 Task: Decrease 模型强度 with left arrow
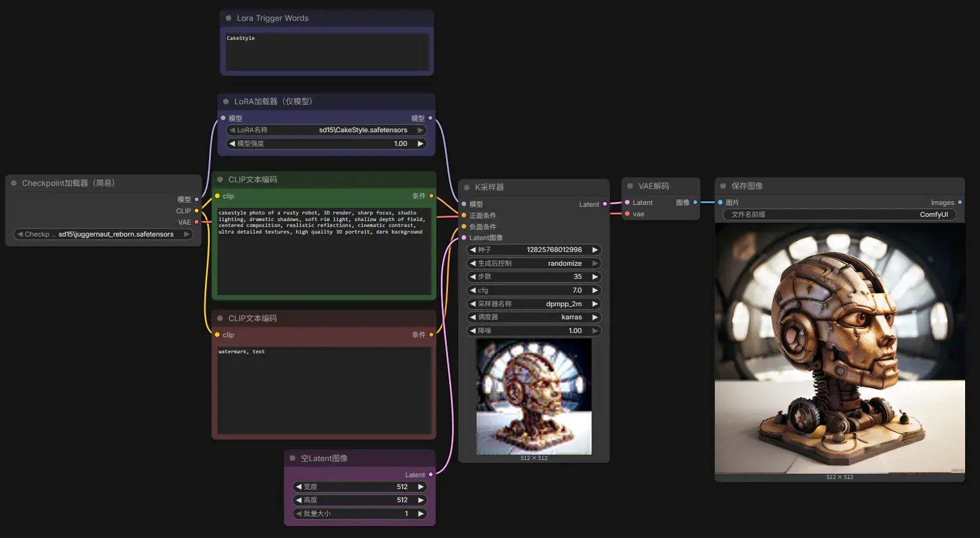click(232, 144)
